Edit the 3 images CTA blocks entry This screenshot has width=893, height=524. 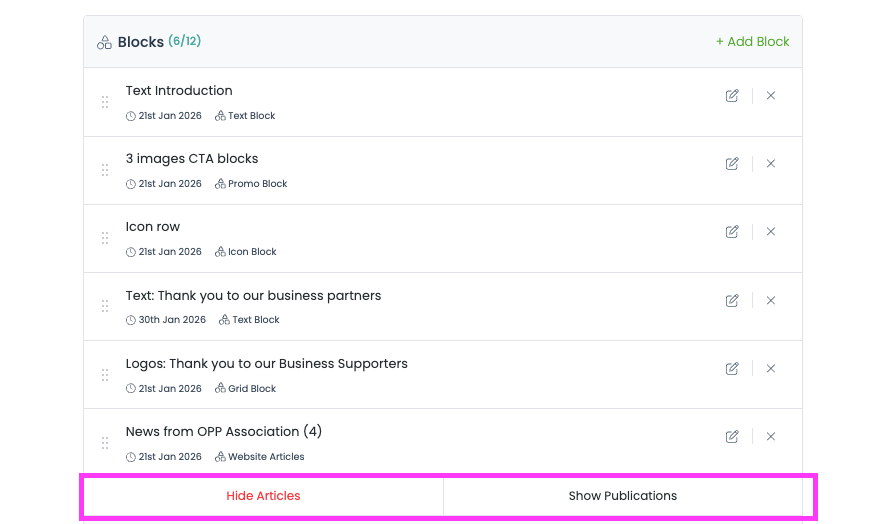pos(732,164)
